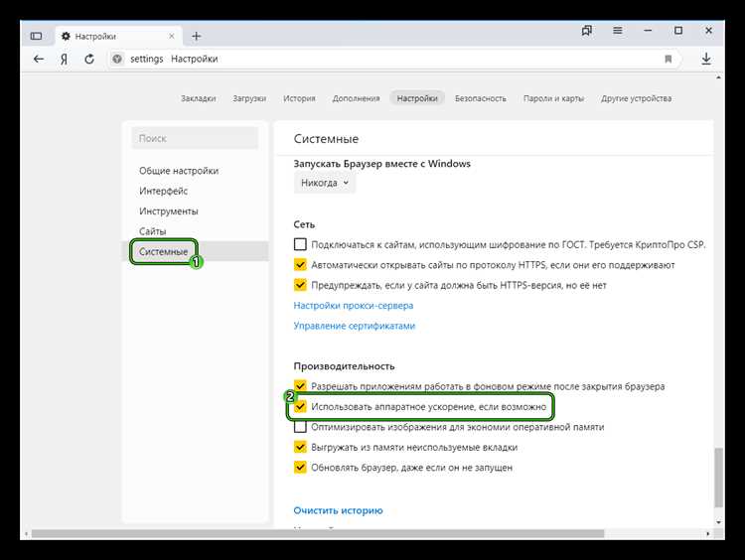745x560 pixels.
Task: Click the Yandex Я home icon
Action: (x=65, y=59)
